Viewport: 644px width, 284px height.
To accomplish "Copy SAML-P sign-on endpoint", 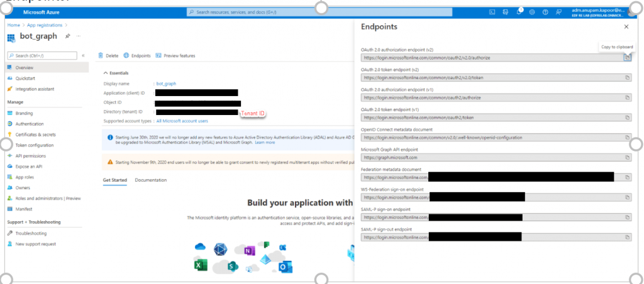I will pos(627,217).
